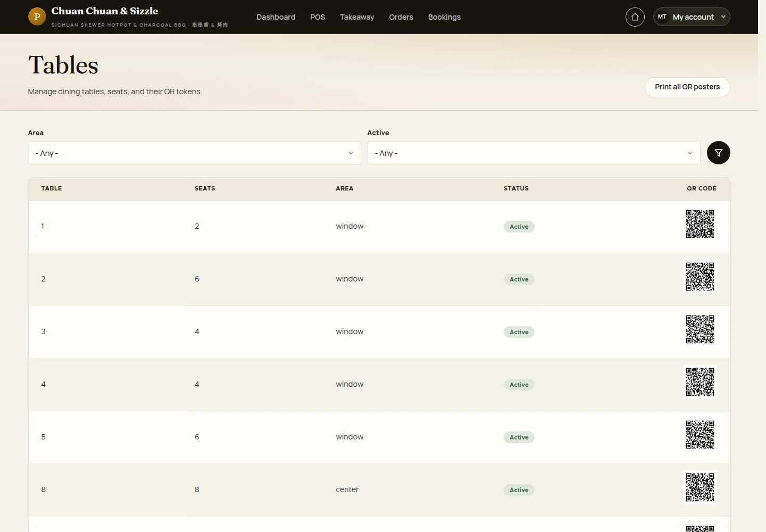766x532 pixels.
Task: Click the Active badge in table 1 row
Action: pyautogui.click(x=519, y=227)
